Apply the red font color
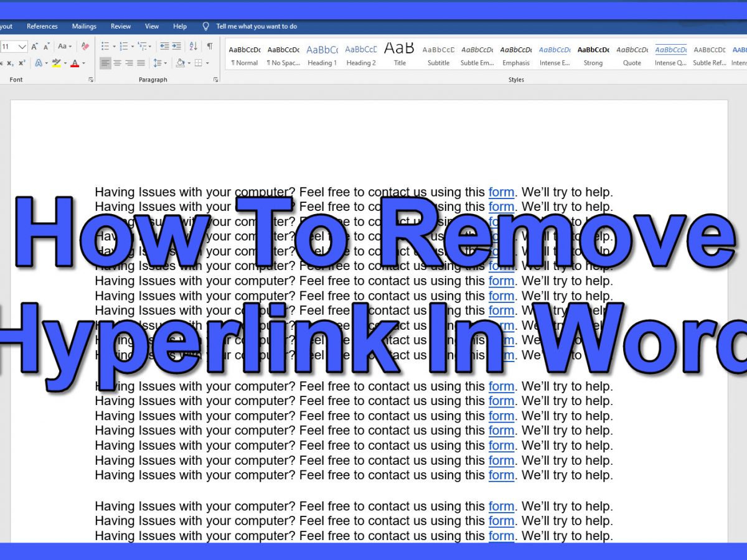 [x=75, y=63]
